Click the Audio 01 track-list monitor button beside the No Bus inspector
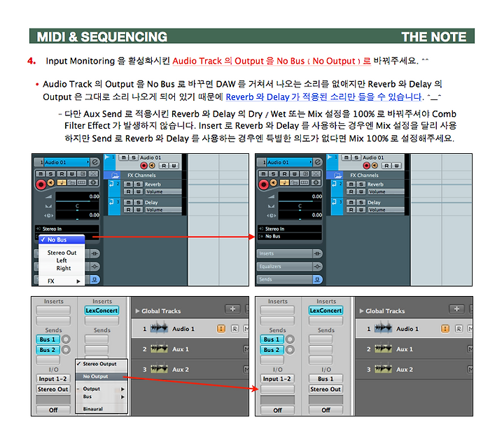This screenshot has width=504, height=422. (x=374, y=165)
